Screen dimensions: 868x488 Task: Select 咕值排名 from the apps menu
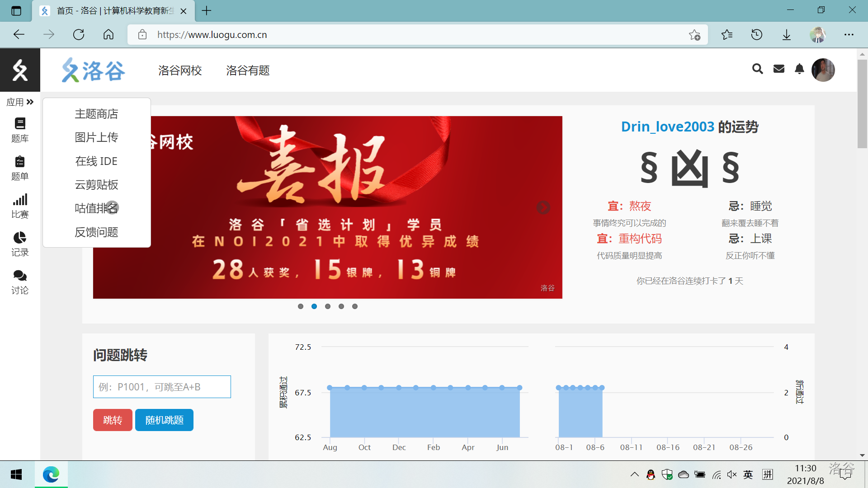[x=96, y=208]
